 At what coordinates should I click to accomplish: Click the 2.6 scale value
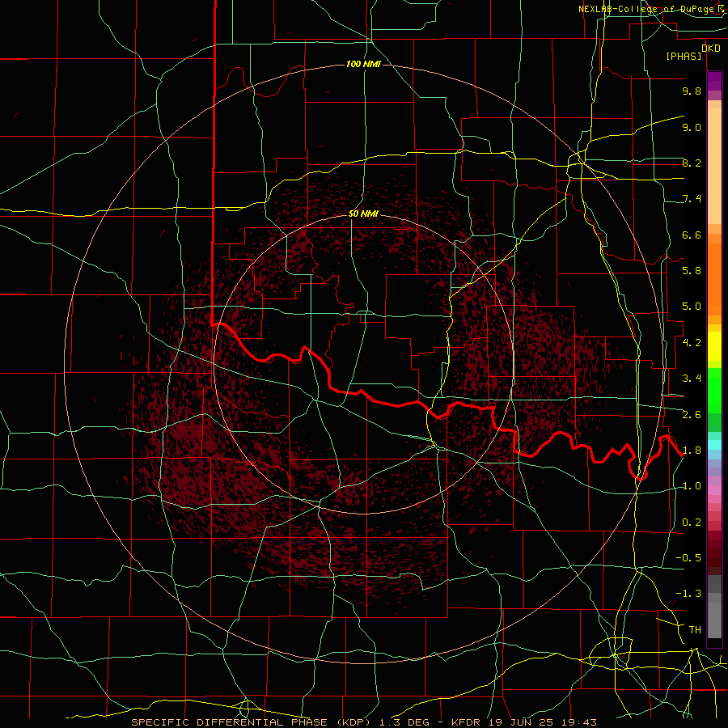coord(692,415)
